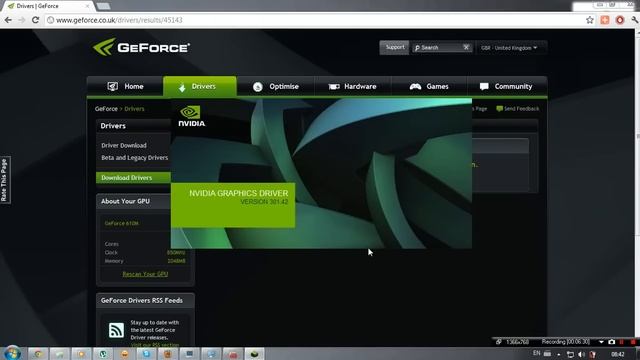Viewport: 640px width, 360px height.
Task: Go back in the browser
Action: (x=8, y=20)
